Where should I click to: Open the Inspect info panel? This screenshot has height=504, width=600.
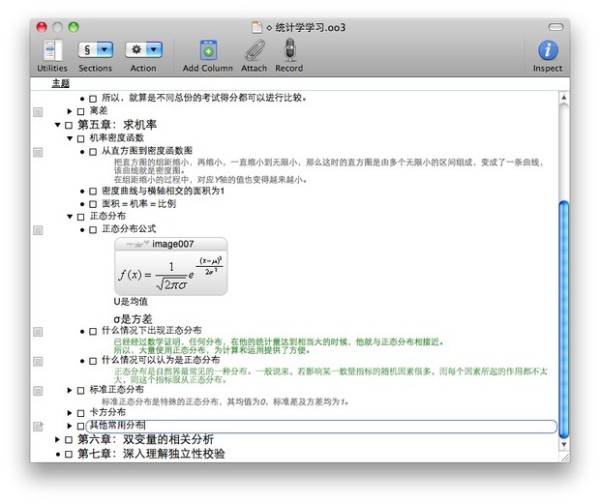548,51
